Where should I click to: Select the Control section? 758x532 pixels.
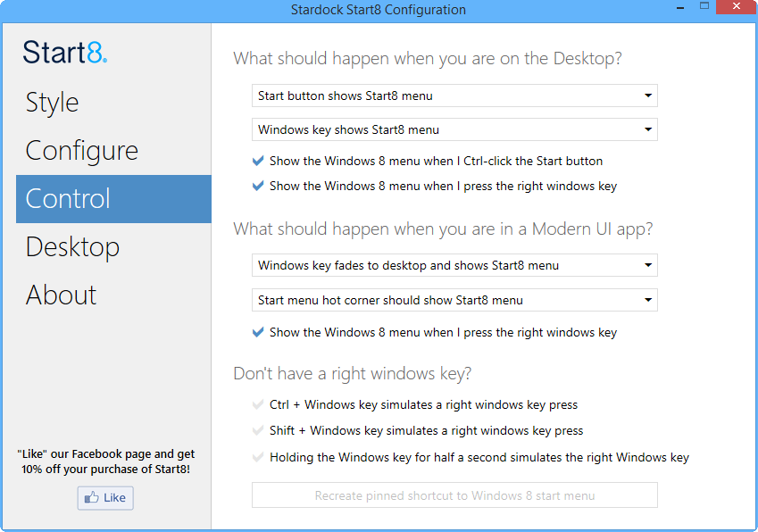tap(113, 198)
